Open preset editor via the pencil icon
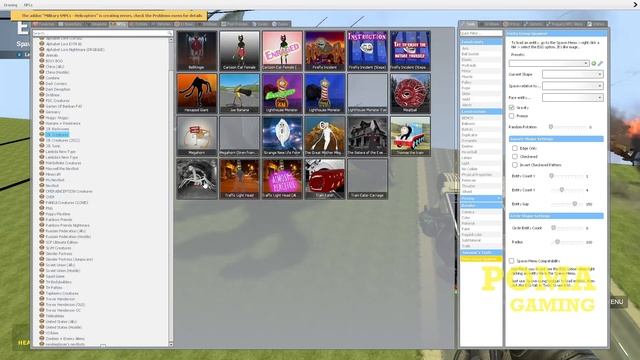Screen dimensions: 640x360 click(600, 63)
